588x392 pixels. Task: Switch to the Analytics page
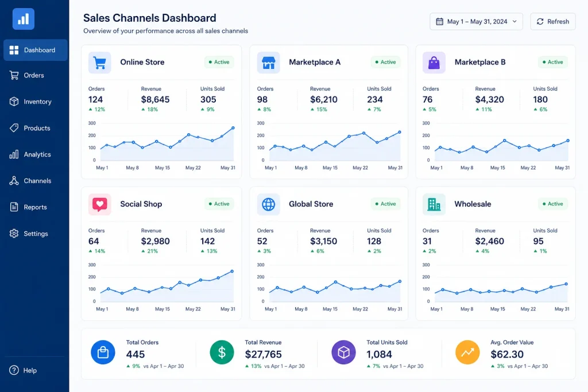(37, 154)
